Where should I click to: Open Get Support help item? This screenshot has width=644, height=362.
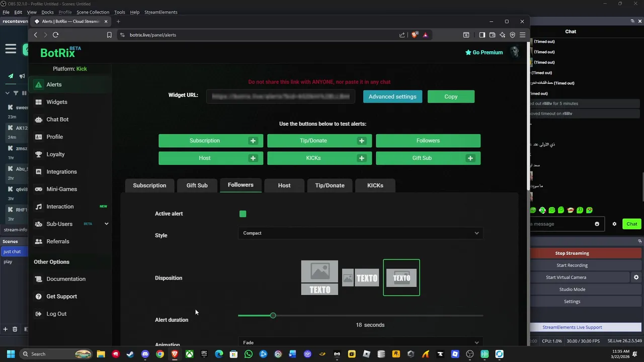pos(70,296)
